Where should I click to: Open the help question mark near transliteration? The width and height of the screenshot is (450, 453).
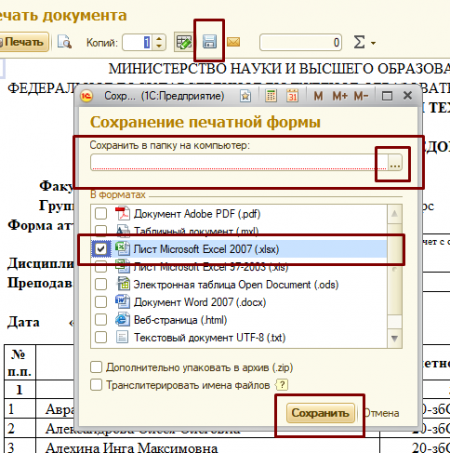[x=282, y=385]
